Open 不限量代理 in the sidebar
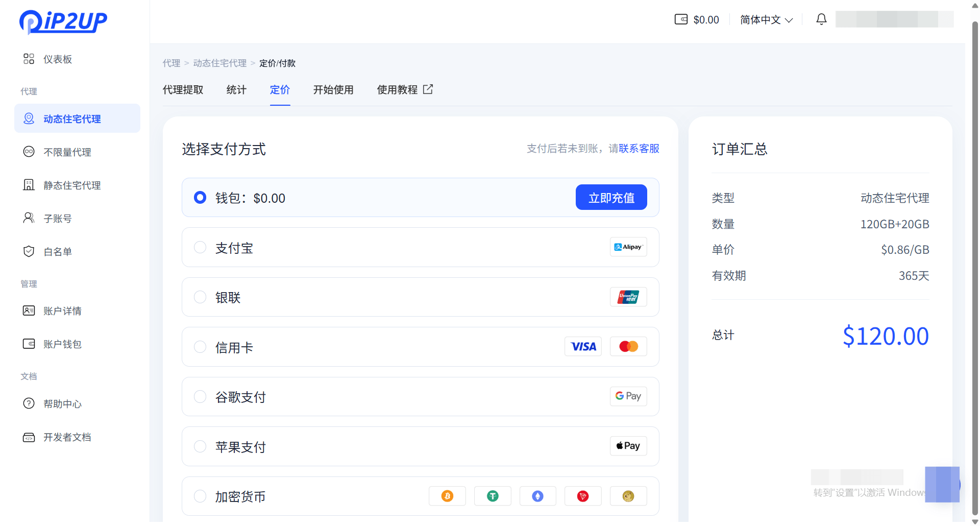This screenshot has width=980, height=526. [x=77, y=152]
